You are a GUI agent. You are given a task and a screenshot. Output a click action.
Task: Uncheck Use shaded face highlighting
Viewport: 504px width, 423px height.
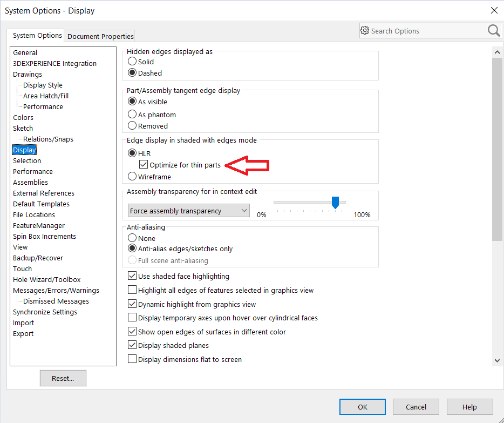[x=132, y=276]
